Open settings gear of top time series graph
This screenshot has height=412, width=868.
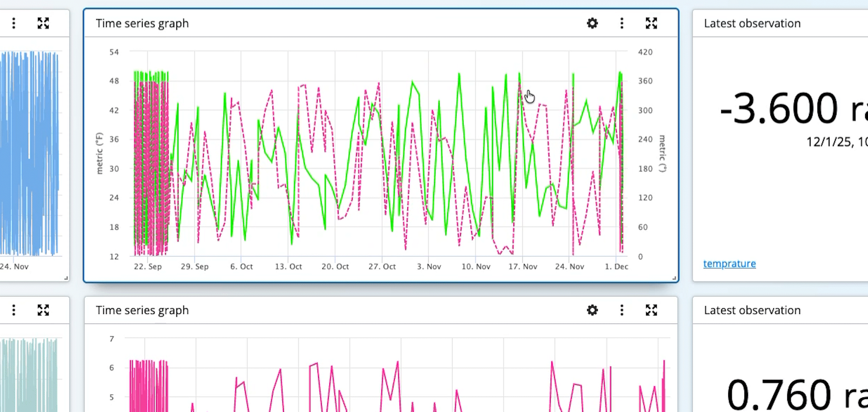(592, 23)
